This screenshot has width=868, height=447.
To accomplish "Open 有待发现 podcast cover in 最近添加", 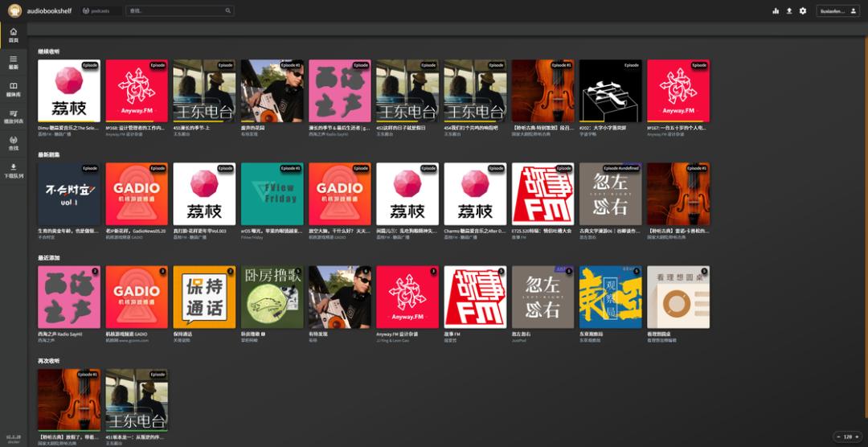I will [x=340, y=297].
